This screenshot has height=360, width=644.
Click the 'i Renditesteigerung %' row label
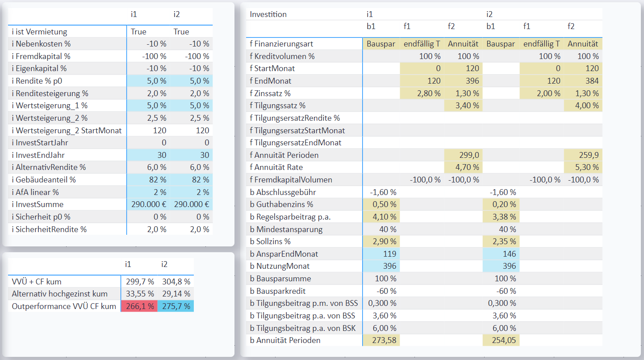[50, 93]
